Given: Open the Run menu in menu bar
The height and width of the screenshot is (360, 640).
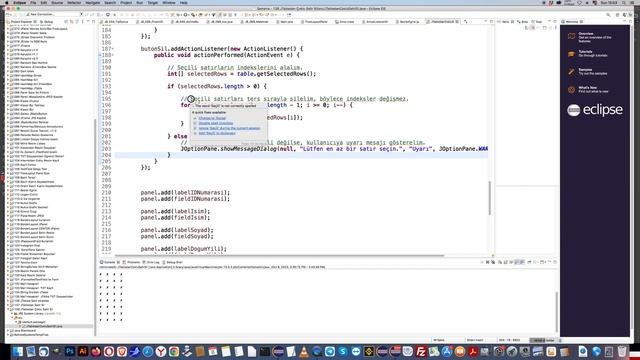Looking at the screenshot, I should [x=140, y=2].
